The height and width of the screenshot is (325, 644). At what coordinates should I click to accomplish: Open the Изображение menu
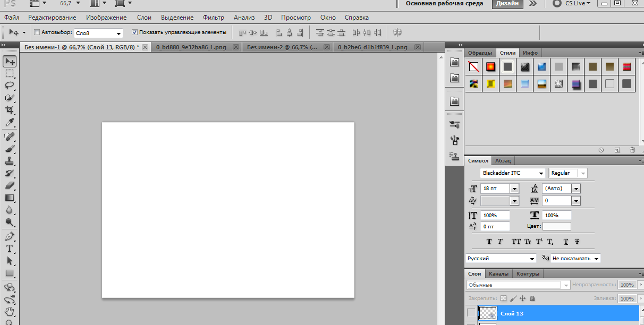click(106, 18)
